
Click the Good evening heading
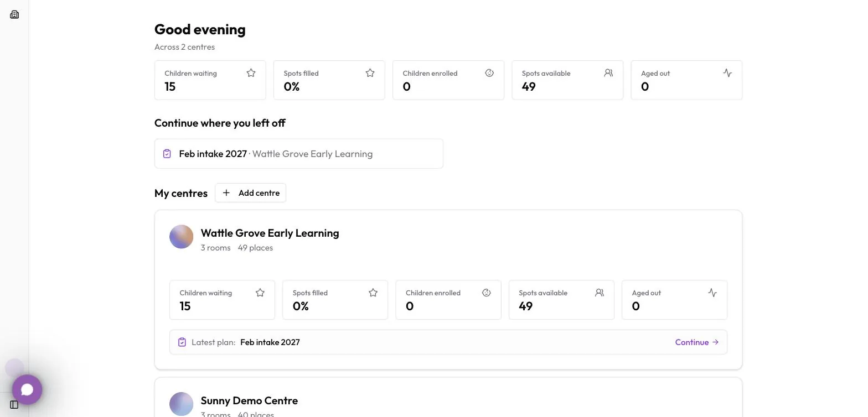pyautogui.click(x=200, y=29)
